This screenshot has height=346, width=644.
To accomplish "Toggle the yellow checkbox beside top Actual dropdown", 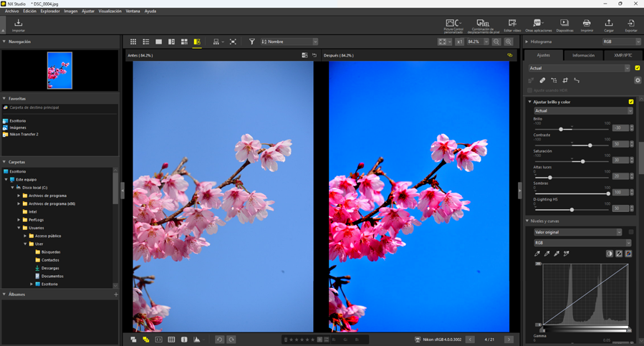I will tap(638, 68).
